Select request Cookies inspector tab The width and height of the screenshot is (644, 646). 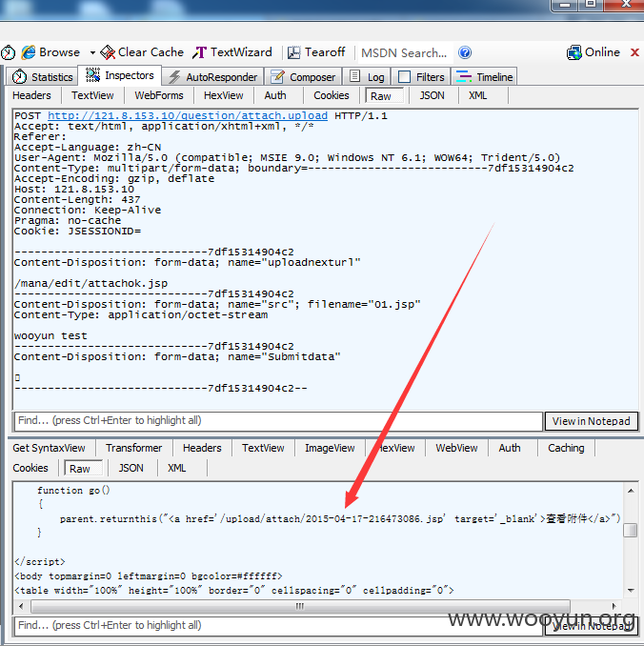(332, 95)
